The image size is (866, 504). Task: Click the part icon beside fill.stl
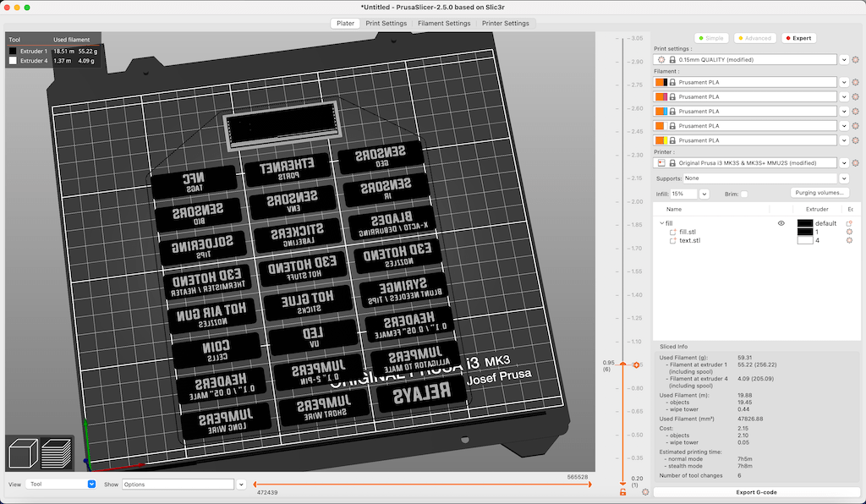click(x=672, y=233)
